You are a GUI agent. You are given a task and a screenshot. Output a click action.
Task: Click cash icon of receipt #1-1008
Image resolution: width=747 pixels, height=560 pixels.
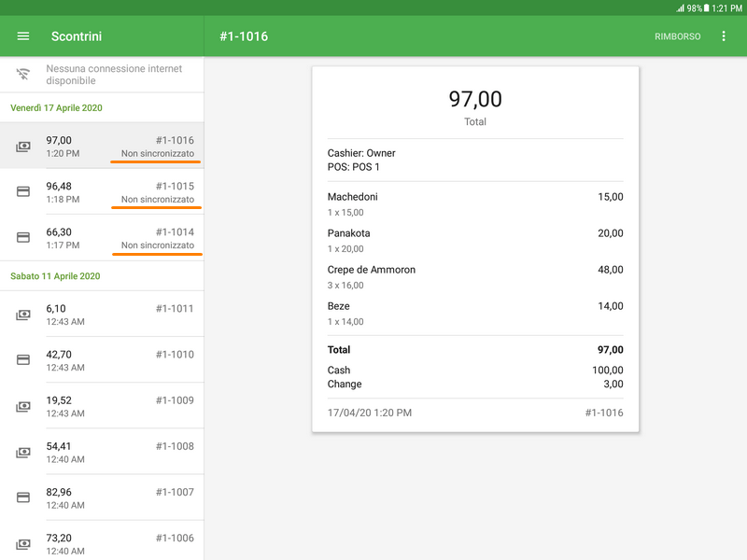[x=23, y=452]
